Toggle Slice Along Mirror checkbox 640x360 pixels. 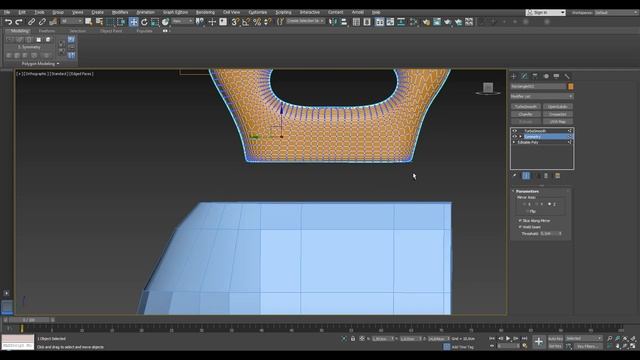click(520, 220)
